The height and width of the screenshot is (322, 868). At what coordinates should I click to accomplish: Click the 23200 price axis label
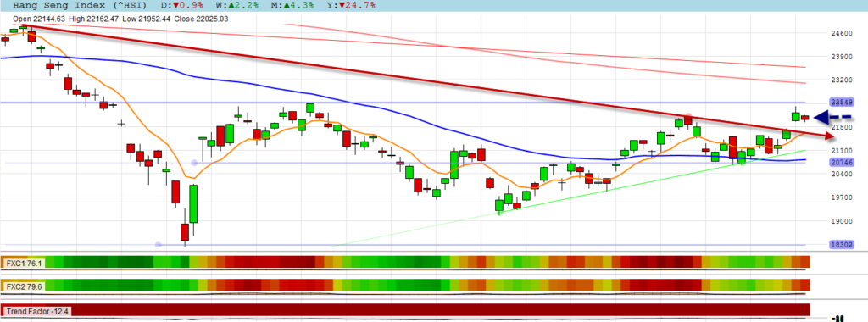[842, 80]
